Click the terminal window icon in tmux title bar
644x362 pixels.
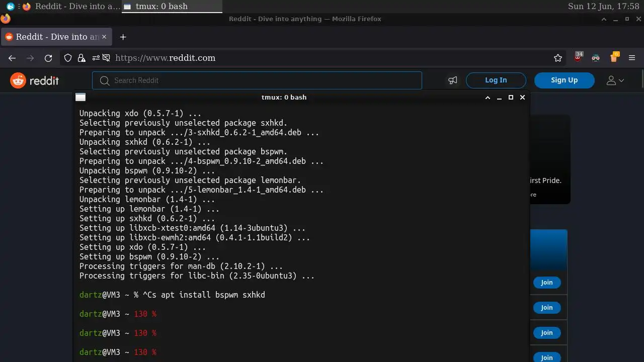point(80,98)
